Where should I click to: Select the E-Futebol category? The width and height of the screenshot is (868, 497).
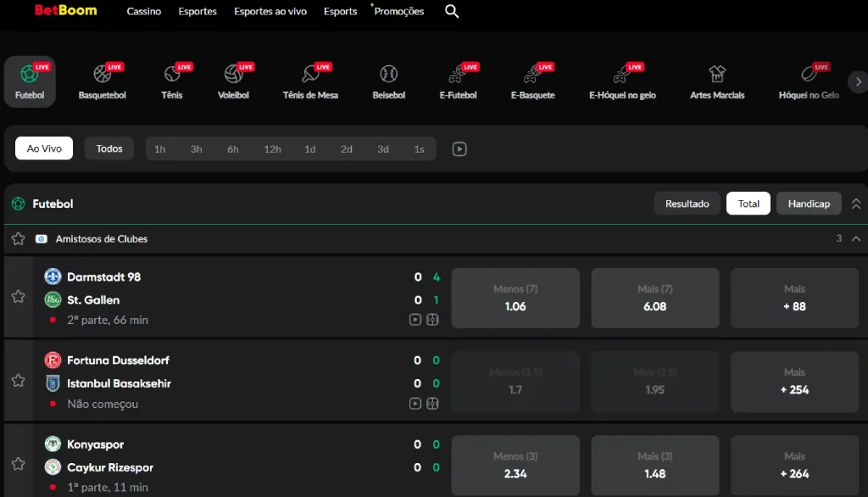click(459, 81)
